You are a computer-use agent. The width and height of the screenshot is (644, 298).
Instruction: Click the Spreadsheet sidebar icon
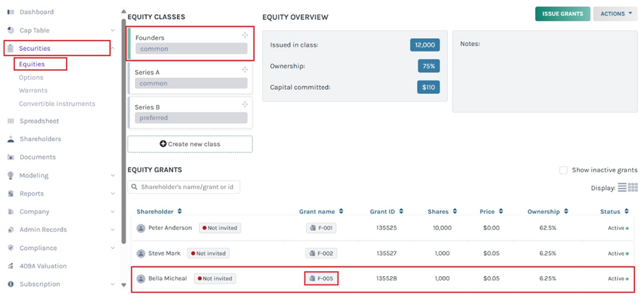(x=11, y=122)
